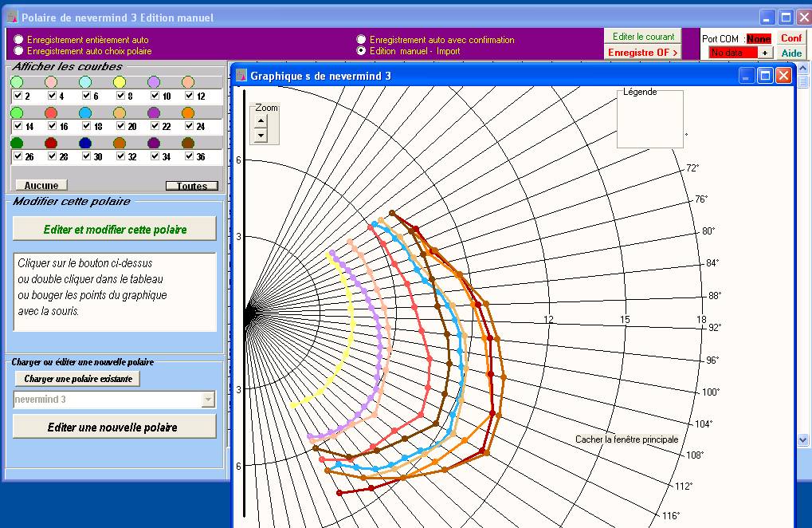Toggle the curve 18 checkbox
The width and height of the screenshot is (812, 528).
(x=86, y=125)
